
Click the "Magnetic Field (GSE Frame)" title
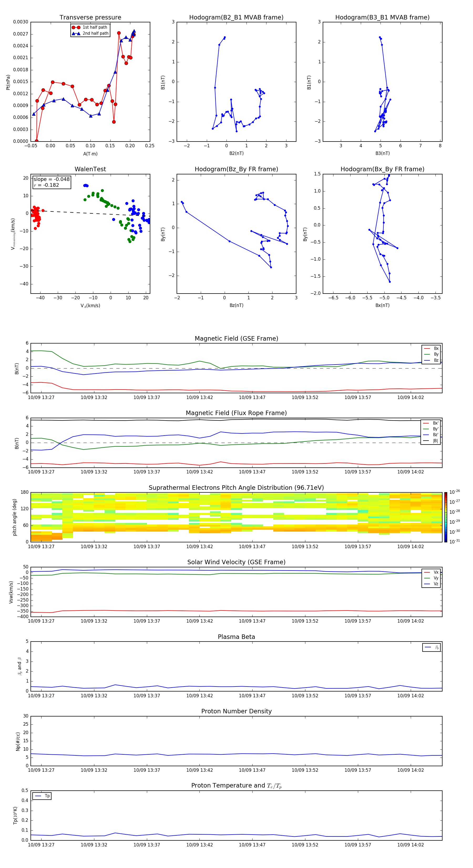click(x=236, y=339)
